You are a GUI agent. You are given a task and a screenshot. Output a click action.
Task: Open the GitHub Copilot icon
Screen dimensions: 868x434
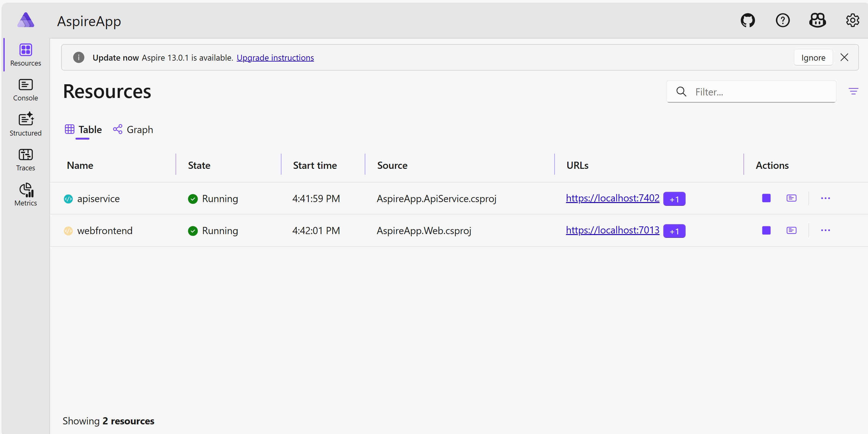pyautogui.click(x=817, y=21)
